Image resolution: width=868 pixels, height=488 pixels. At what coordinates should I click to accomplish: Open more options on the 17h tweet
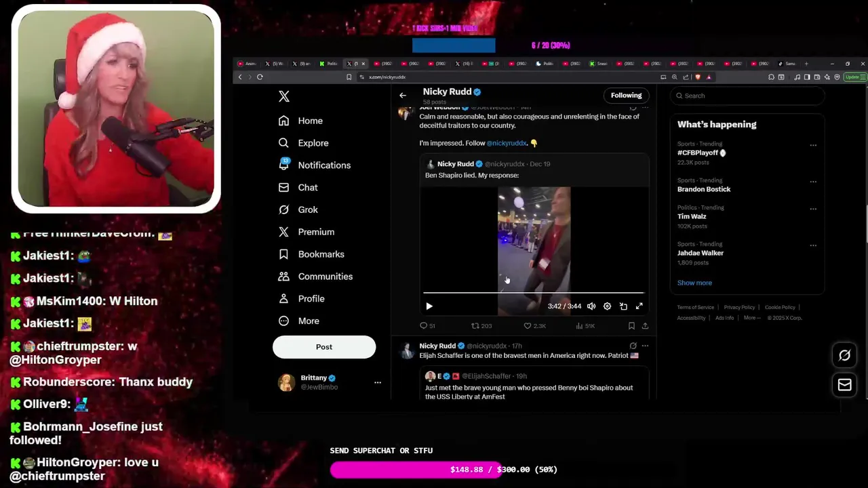point(645,346)
